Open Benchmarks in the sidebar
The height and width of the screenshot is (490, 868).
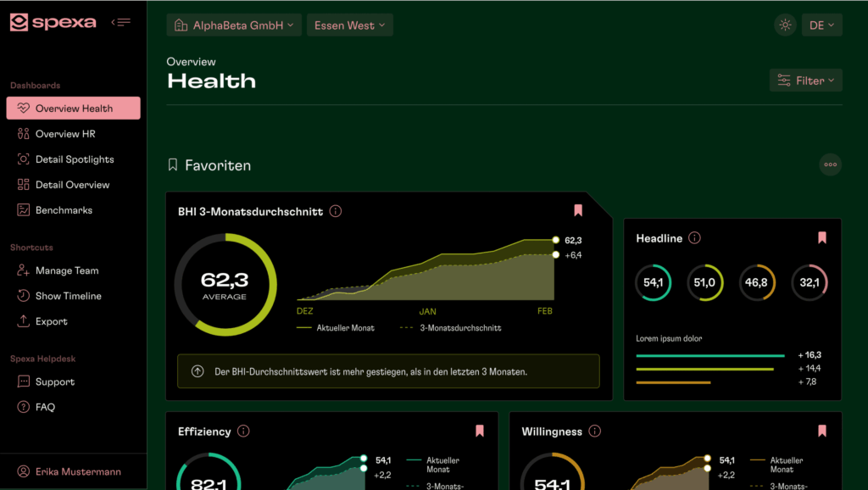(x=64, y=210)
